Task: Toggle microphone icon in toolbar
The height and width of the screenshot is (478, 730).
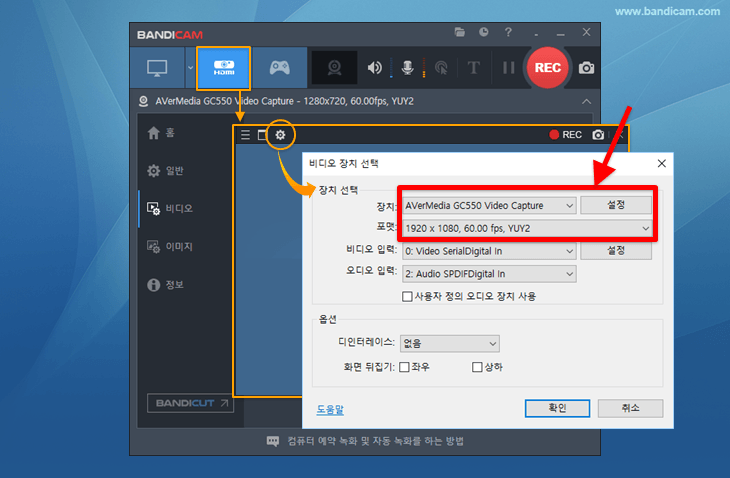Action: [x=407, y=68]
